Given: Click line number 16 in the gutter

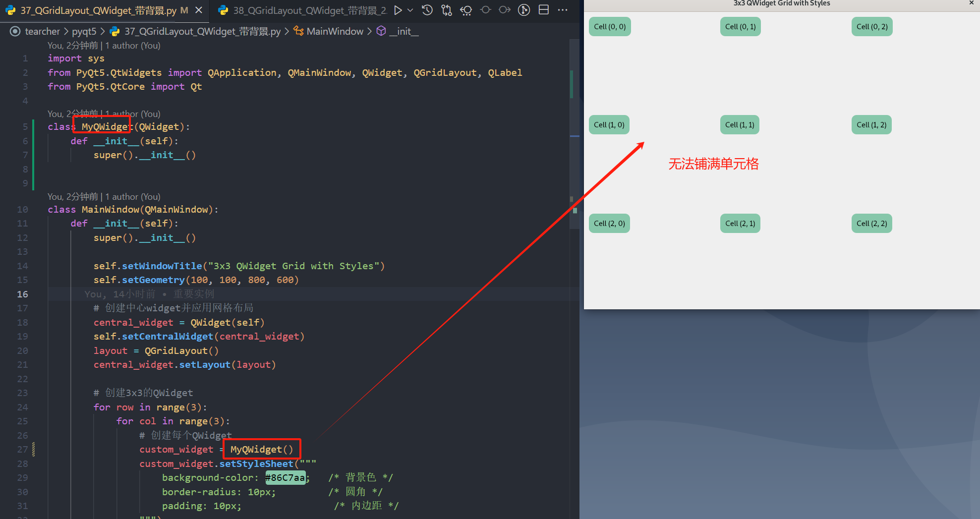Looking at the screenshot, I should point(23,294).
